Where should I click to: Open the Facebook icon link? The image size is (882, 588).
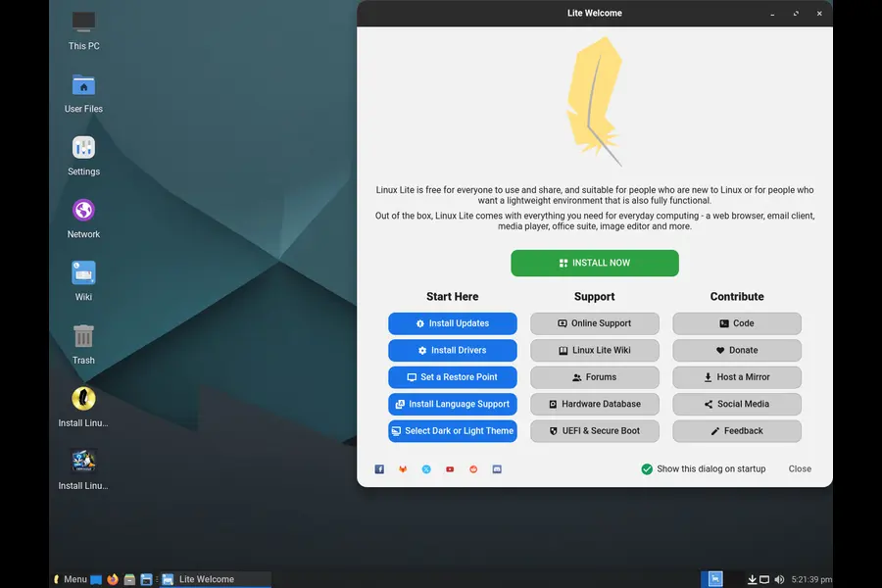pos(379,468)
